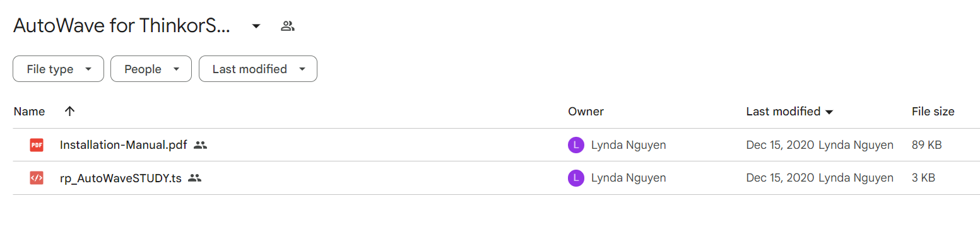Screen dimensions: 980x239
Task: Open the Last modified column sort arrow
Action: (x=829, y=112)
